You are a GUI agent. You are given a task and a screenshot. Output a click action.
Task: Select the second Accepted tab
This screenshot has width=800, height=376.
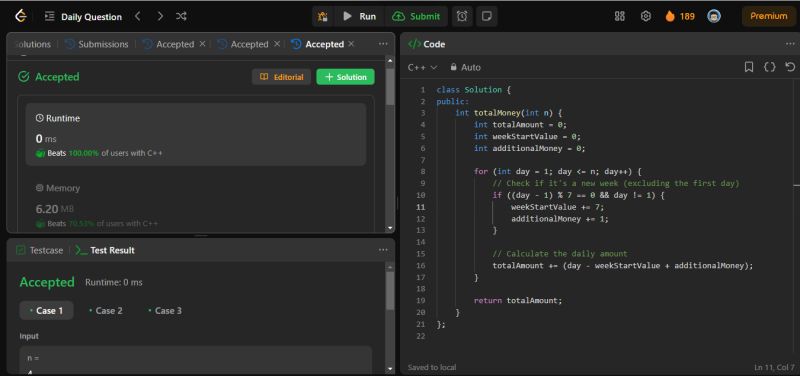[243, 44]
